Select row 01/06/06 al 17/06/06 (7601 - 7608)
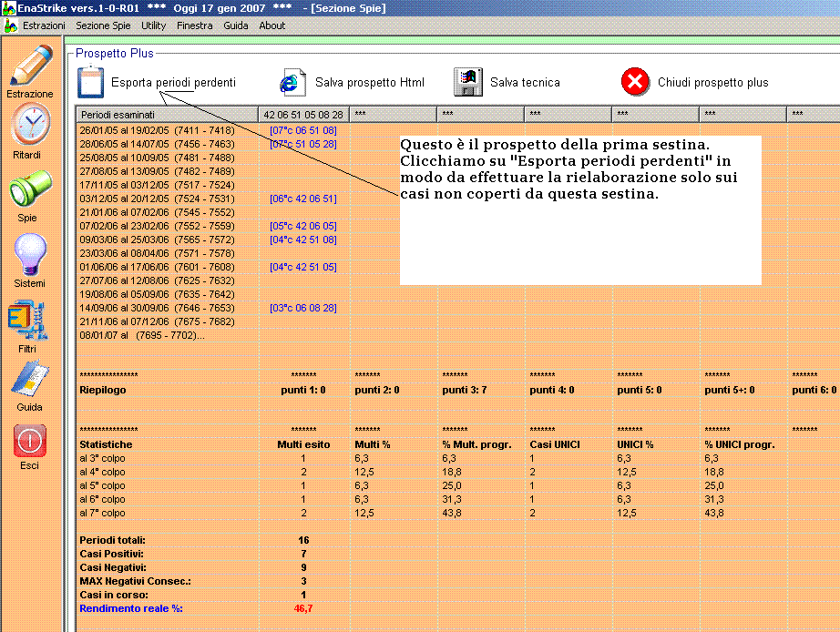This screenshot has width=840, height=632. point(157,267)
